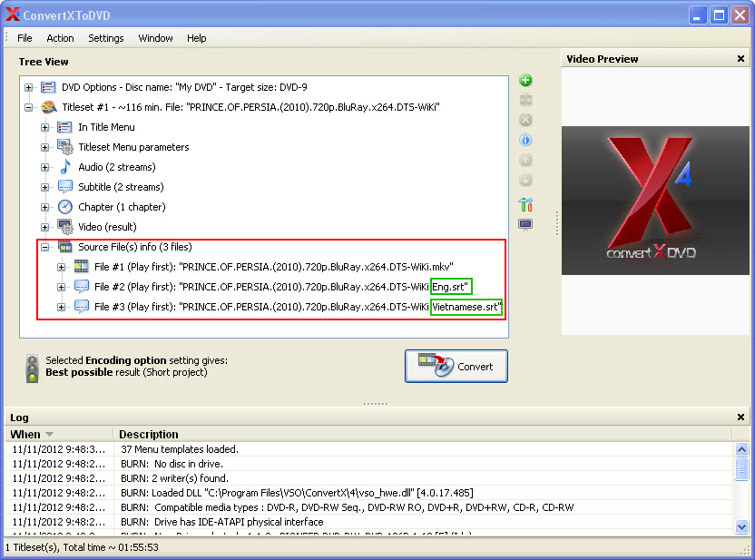The height and width of the screenshot is (560, 755).
Task: Select the '37 Menu templates loaded.' log entry
Action: [x=368, y=449]
